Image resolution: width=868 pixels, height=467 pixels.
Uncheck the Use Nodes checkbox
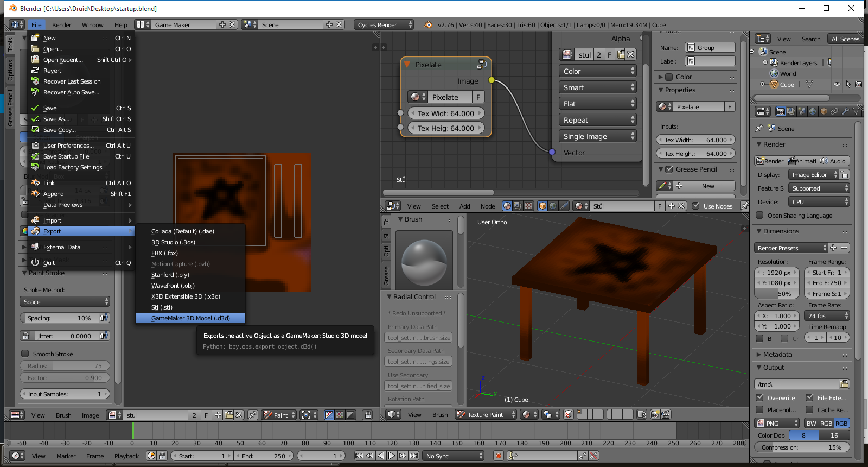696,206
